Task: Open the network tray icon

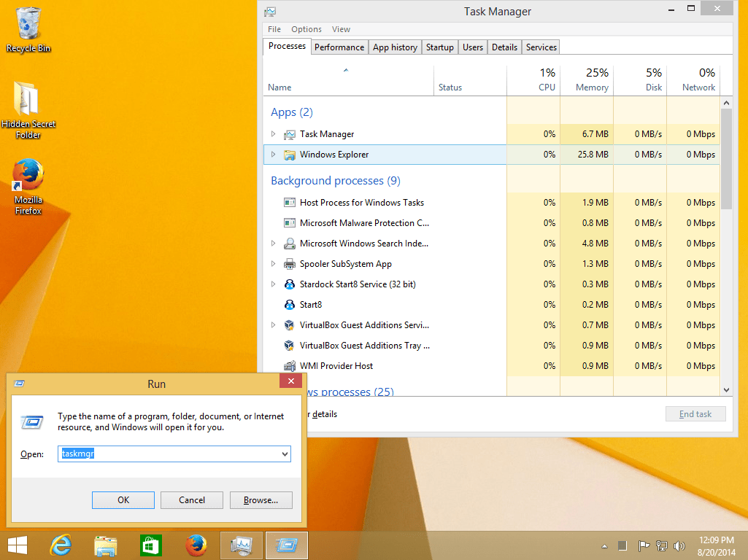Action: coord(662,546)
